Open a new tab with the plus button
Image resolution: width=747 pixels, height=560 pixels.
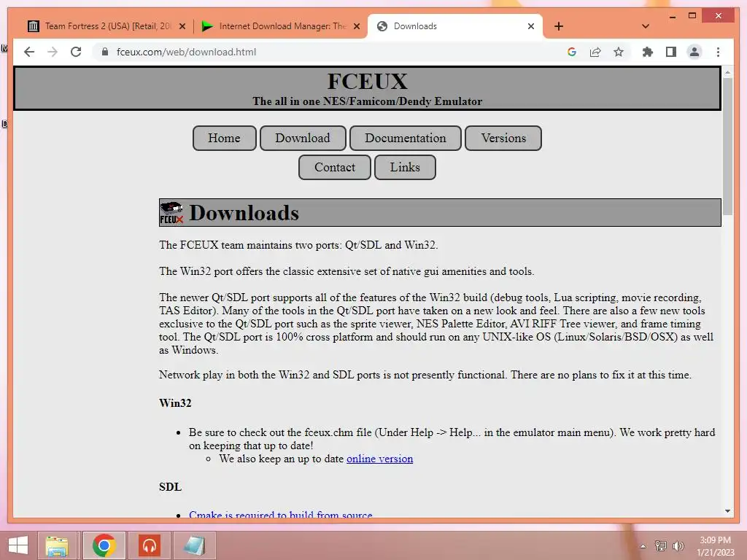pos(559,26)
